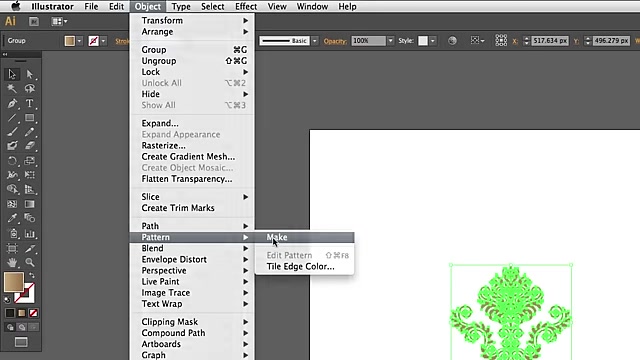Screen dimensions: 640x360
Task: Expand the Style dropdown
Action: (x=433, y=41)
